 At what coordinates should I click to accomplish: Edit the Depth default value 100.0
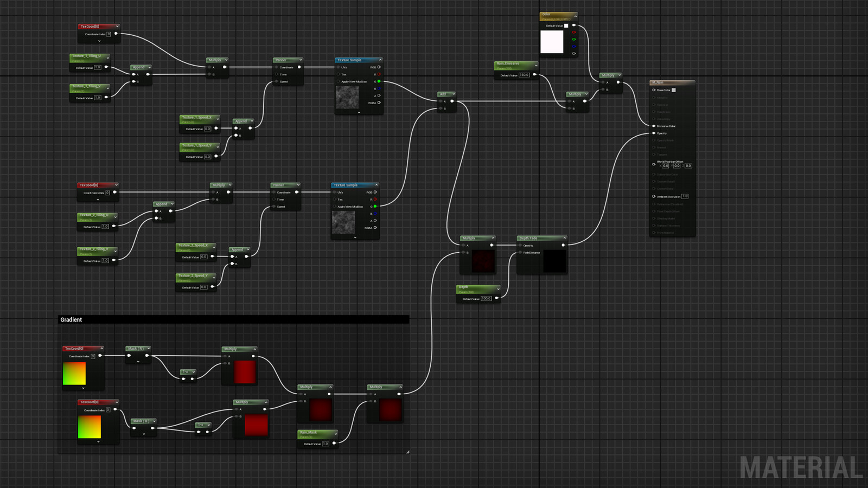486,298
